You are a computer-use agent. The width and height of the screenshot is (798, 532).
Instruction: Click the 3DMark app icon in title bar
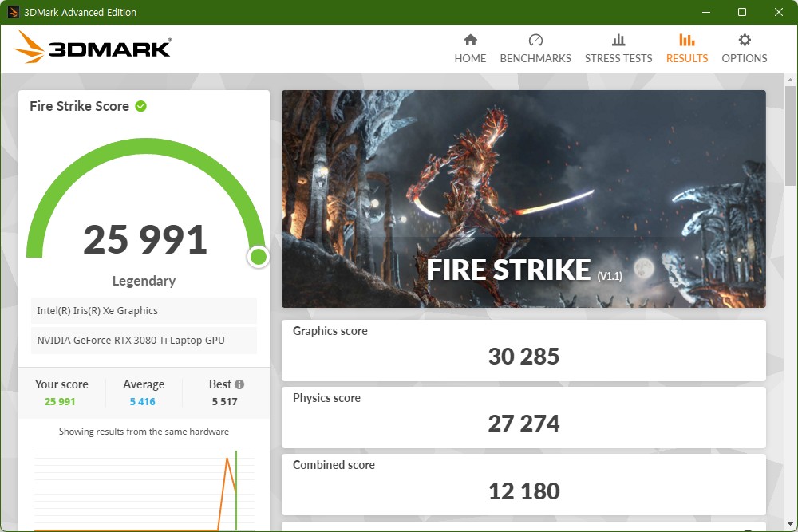13,12
